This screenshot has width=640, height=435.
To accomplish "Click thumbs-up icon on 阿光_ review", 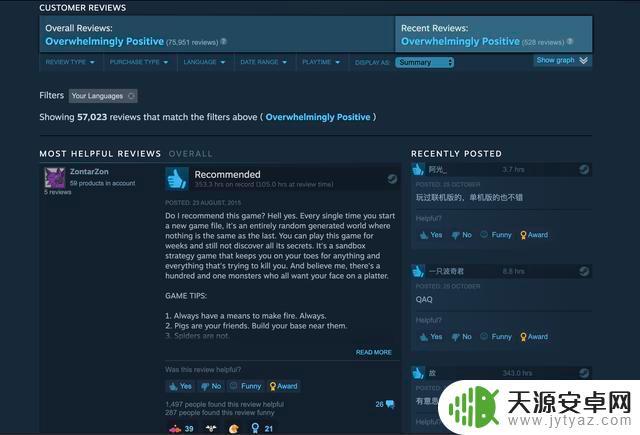I will (x=418, y=169).
